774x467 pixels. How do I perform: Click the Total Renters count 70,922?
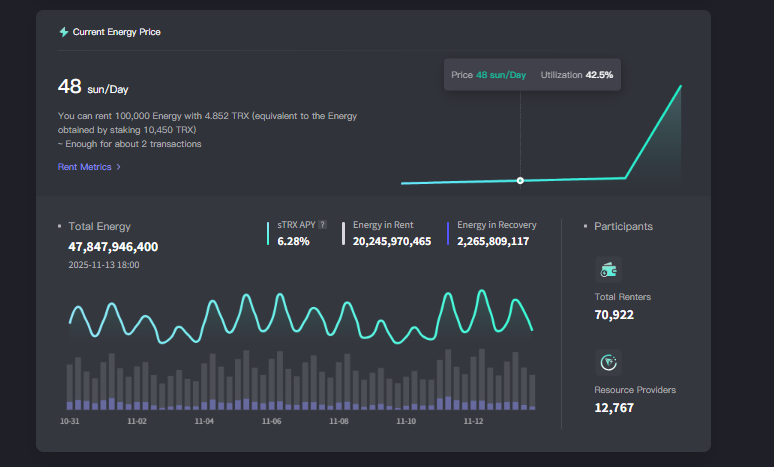point(614,314)
